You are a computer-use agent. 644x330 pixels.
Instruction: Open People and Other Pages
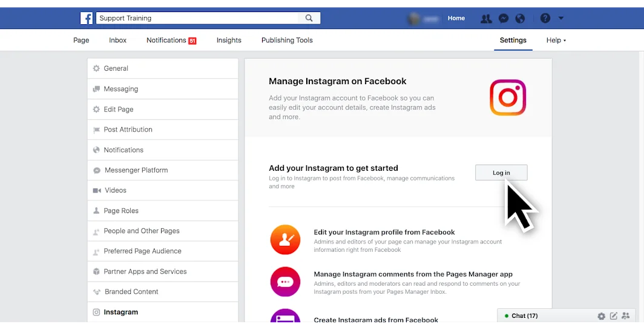coord(141,231)
